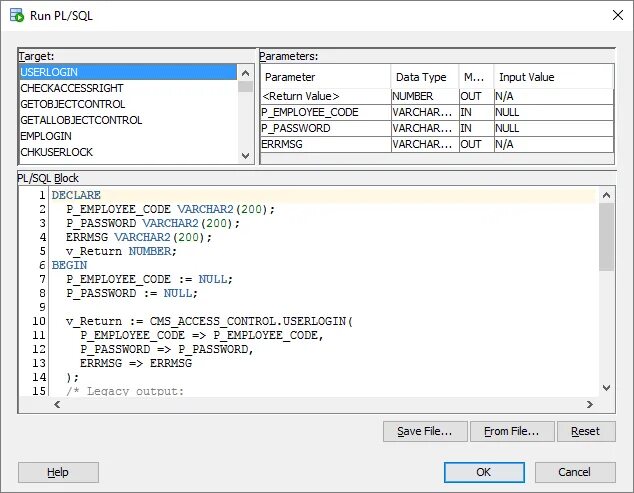Select GETOBJECTCONTROL target

point(128,104)
